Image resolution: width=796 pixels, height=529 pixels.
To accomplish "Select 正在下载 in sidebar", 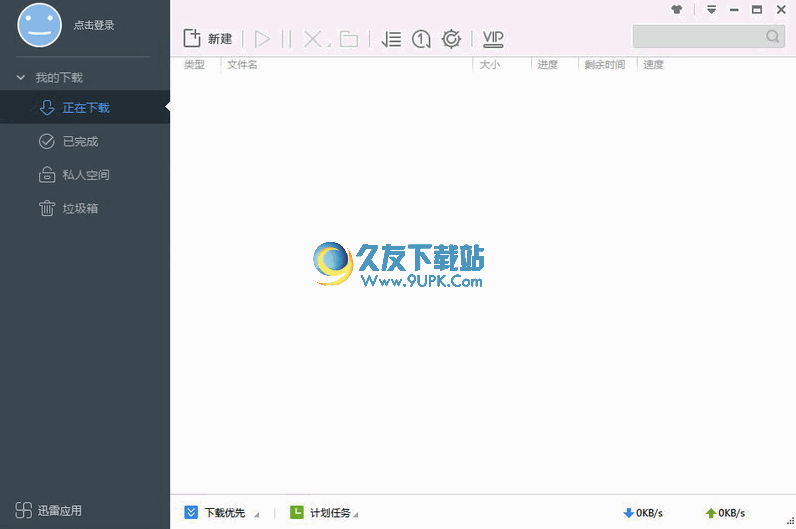I will 85,107.
